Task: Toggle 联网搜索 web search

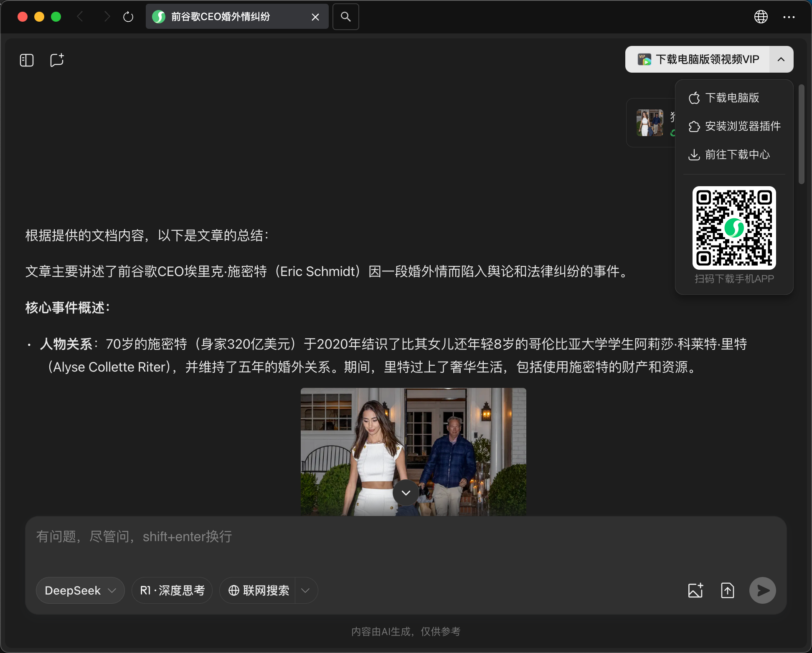Action: pos(259,590)
